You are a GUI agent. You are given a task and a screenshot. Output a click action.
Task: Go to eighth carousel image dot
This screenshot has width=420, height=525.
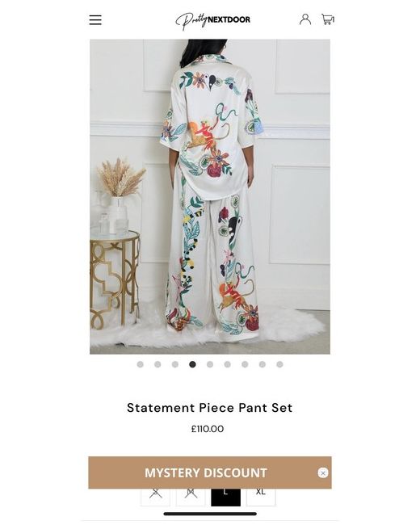coord(262,364)
